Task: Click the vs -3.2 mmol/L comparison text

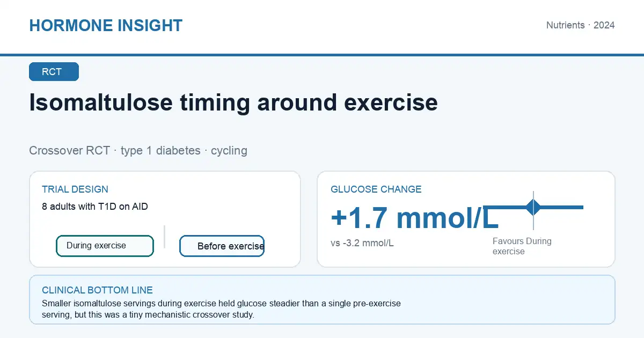Action: click(x=362, y=243)
